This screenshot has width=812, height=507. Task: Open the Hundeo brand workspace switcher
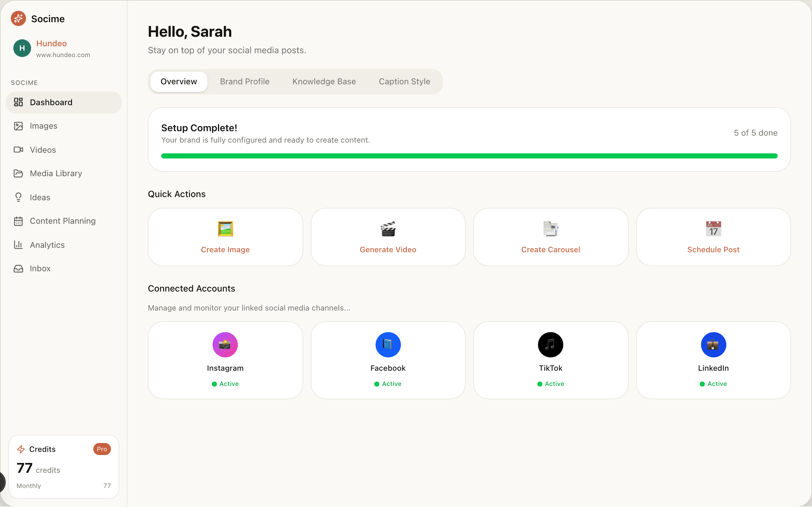(51, 48)
